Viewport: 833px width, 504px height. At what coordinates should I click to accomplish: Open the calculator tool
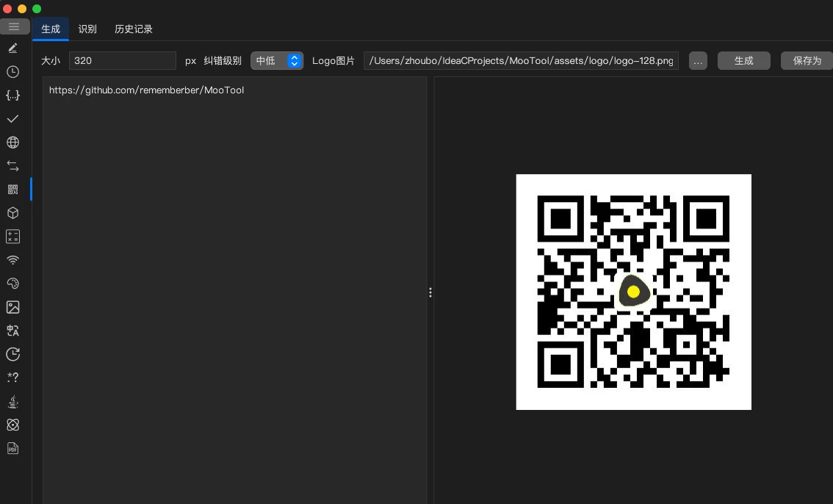[x=12, y=237]
